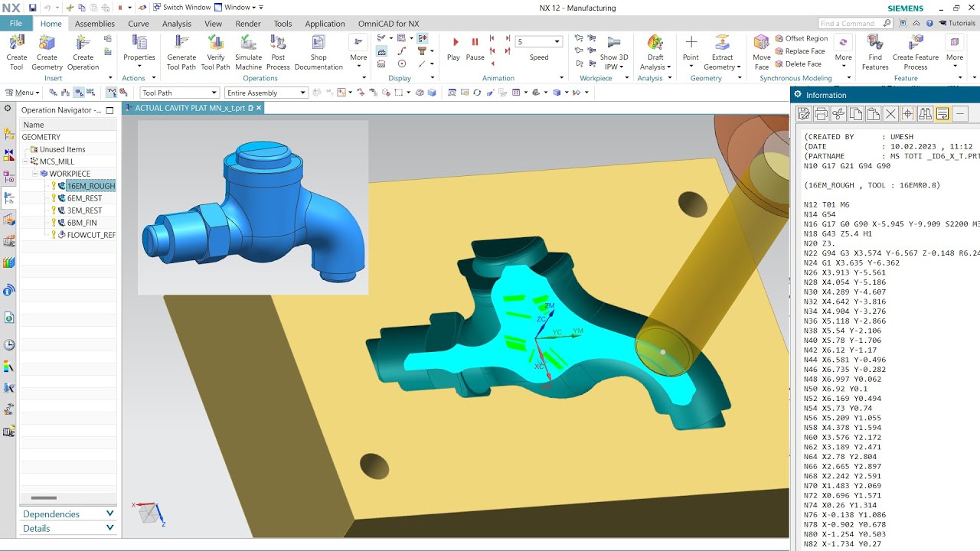Click Verify Tool Path icon
Image resolution: width=980 pixels, height=551 pixels.
(216, 52)
